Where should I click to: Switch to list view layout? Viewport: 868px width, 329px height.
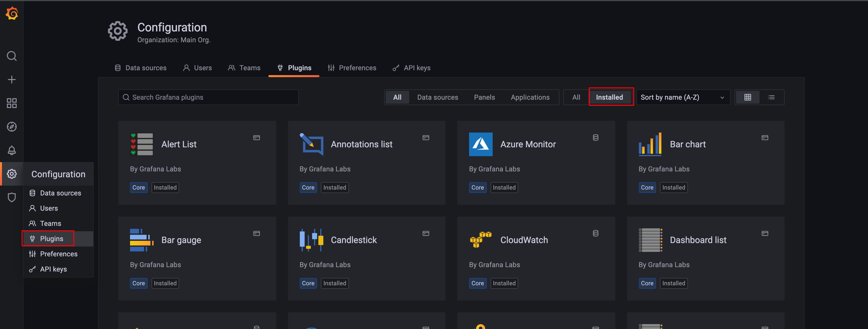771,97
